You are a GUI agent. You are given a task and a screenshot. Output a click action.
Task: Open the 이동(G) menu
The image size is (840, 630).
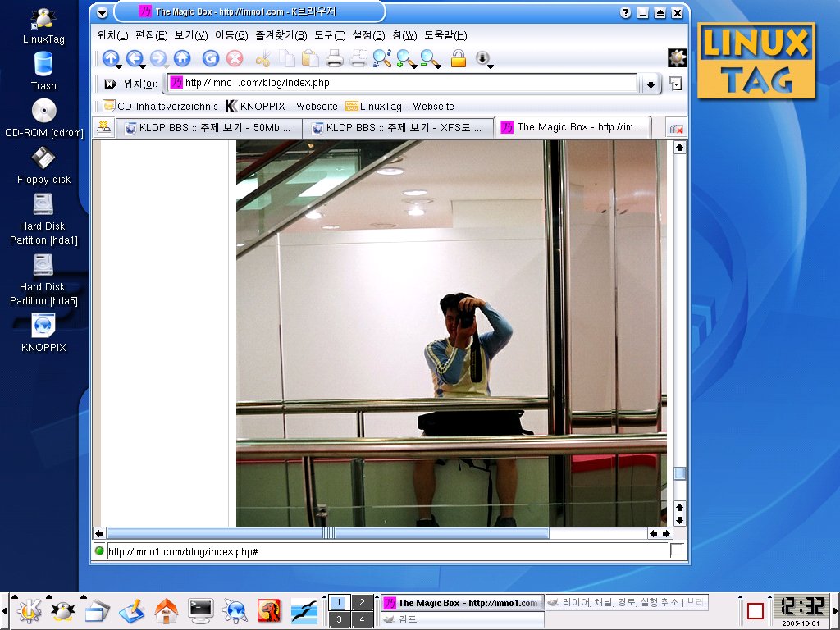point(231,35)
